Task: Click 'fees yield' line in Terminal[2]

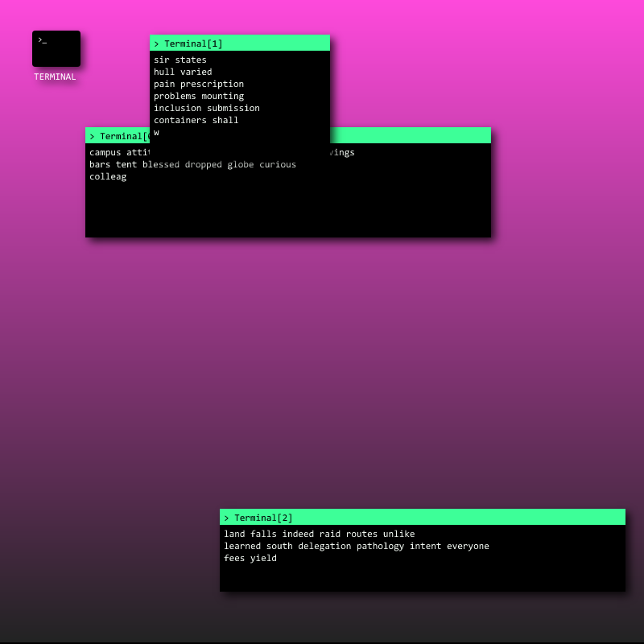Action: [250, 558]
